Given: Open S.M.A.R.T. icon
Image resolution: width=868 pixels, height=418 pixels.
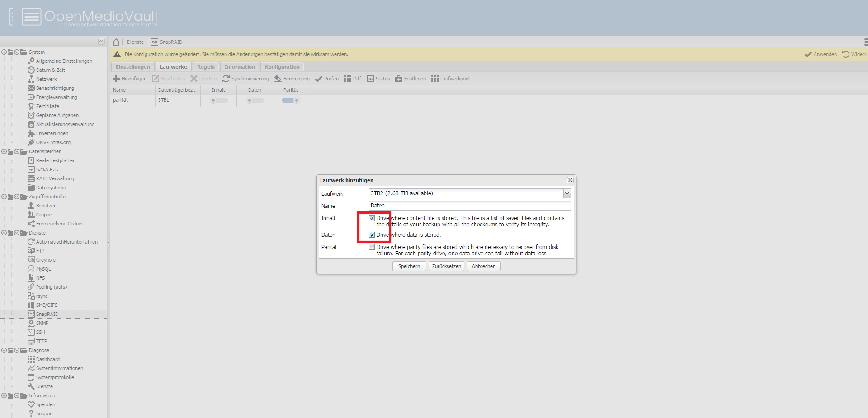Looking at the screenshot, I should click(x=31, y=169).
